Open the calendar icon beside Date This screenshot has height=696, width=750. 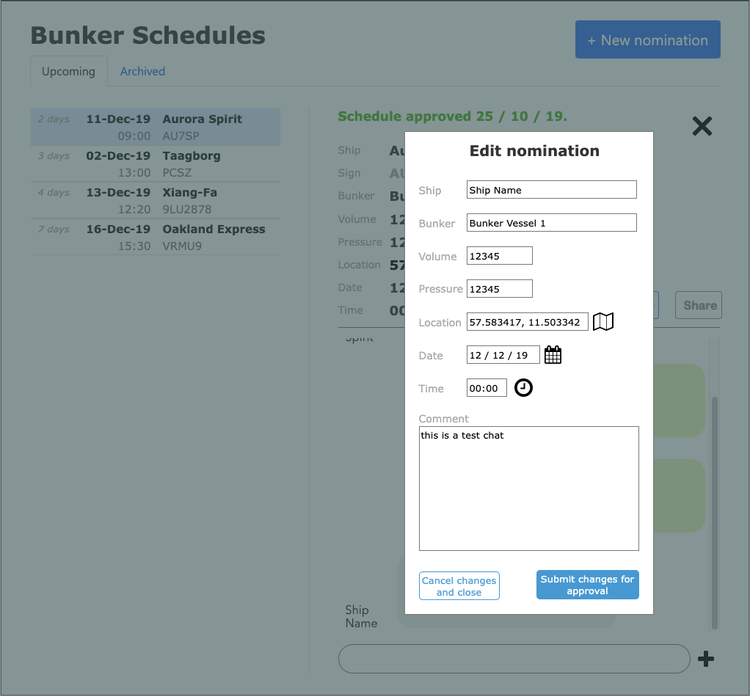pyautogui.click(x=552, y=355)
